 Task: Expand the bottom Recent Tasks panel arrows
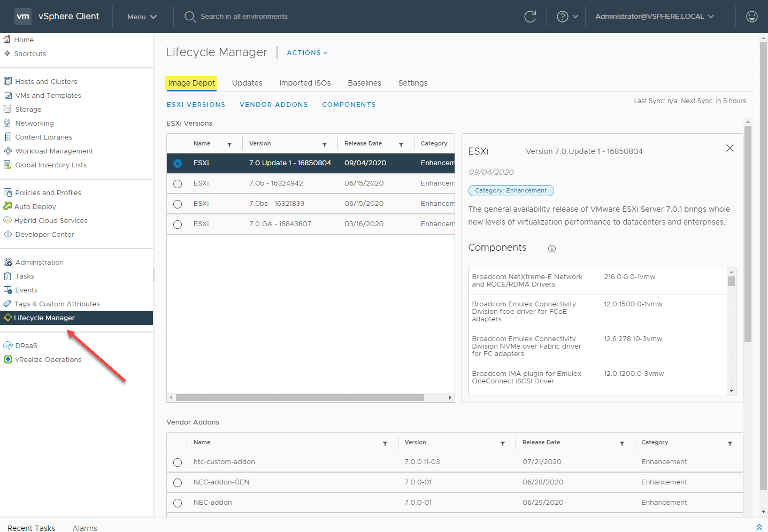point(759,527)
